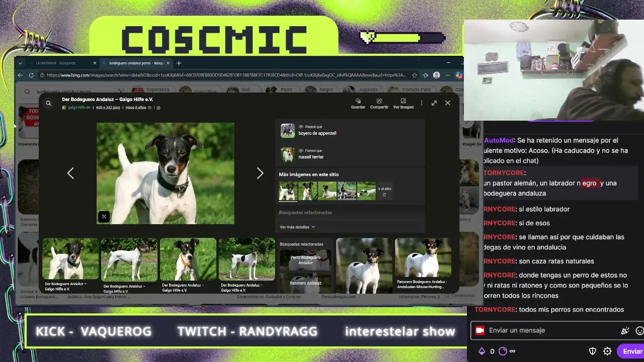This screenshot has width=644, height=362.
Task: Go back using the browser back arrow
Action: [20, 75]
